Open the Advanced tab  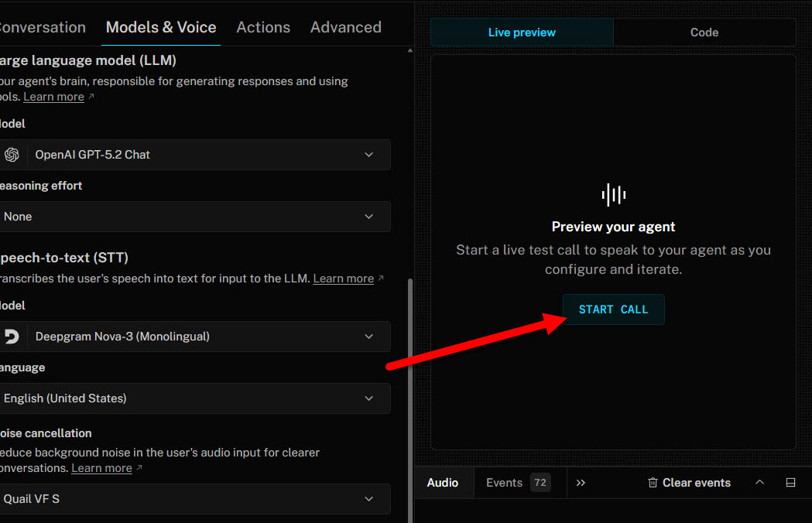pyautogui.click(x=346, y=27)
